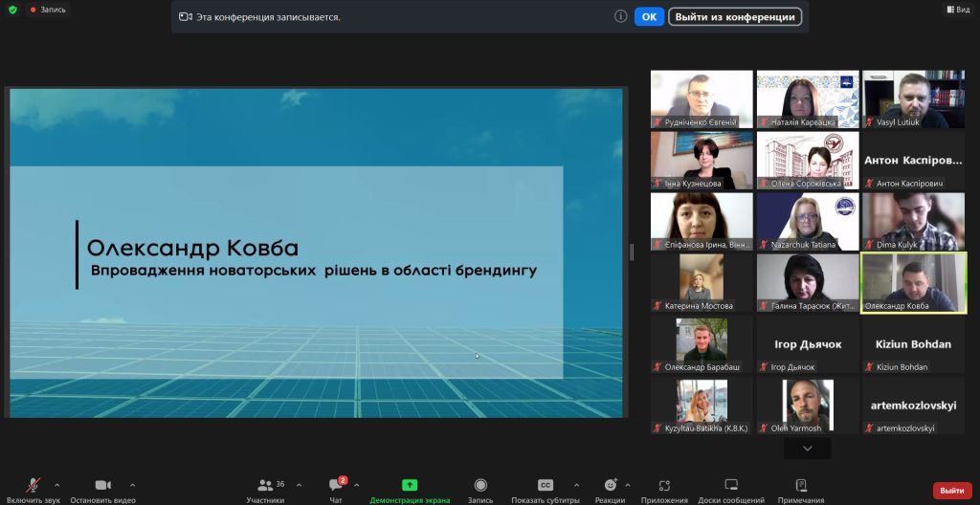Open the Вид view menu
This screenshot has height=505, width=980.
959,10
